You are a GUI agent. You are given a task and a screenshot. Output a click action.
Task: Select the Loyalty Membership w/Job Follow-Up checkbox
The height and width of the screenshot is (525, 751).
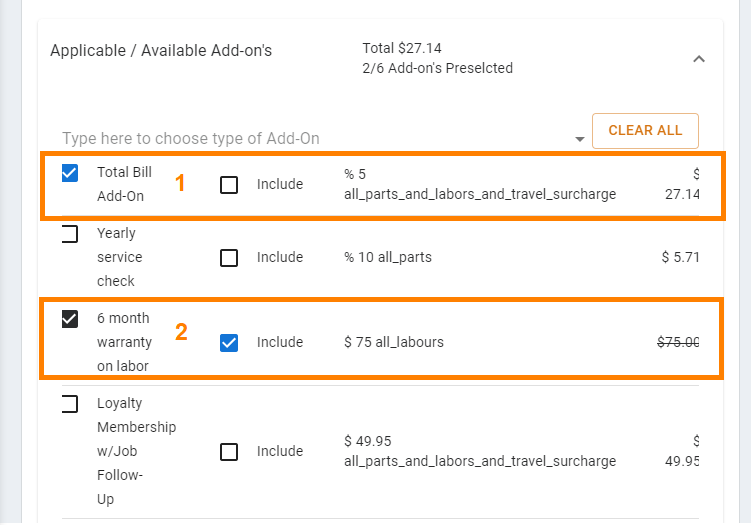70,404
